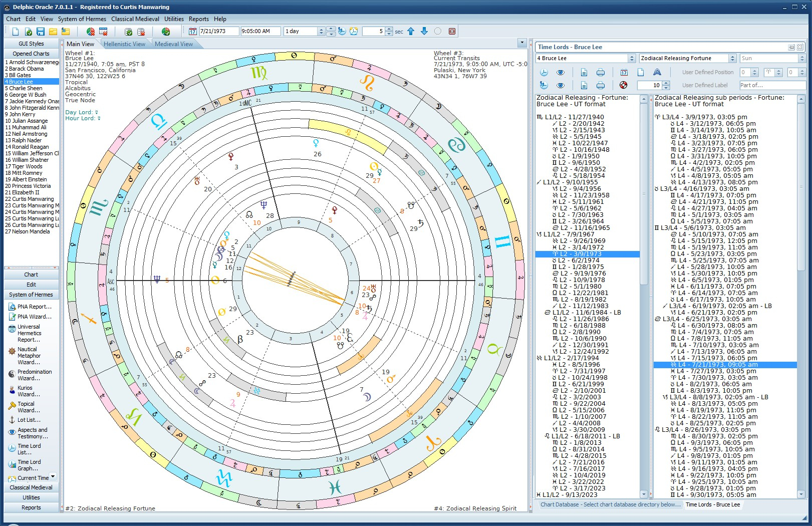
Task: Click the table with red X toolbar icon
Action: coord(103,32)
